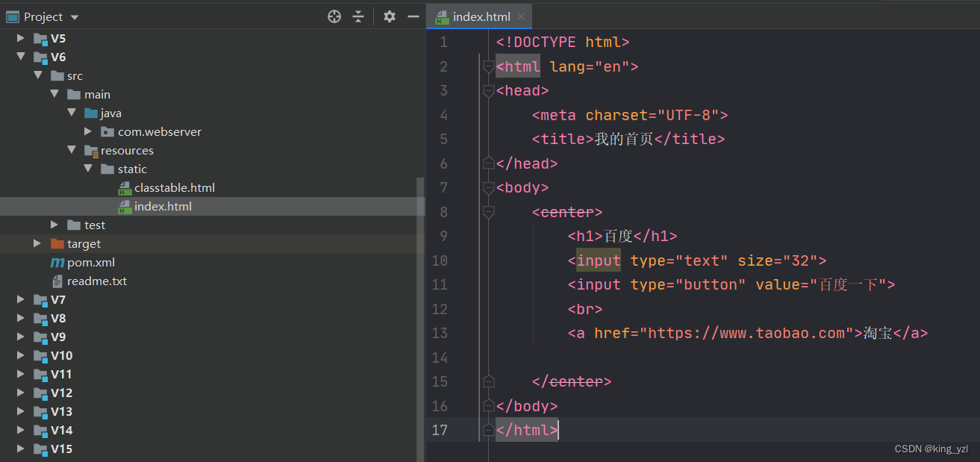This screenshot has height=462, width=980.
Task: Open the Project view dropdown
Action: click(74, 17)
